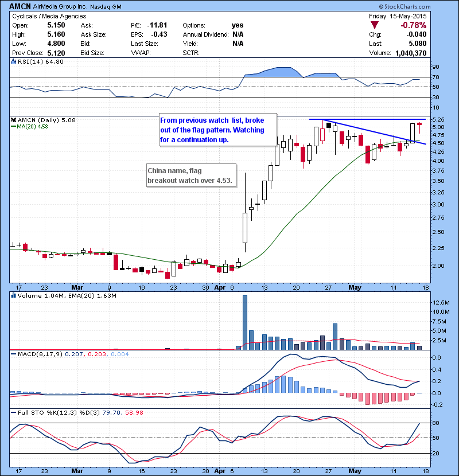Screen dimensions: 459x476
Task: Click the MACD histogram value 0.004
Action: click(120, 354)
